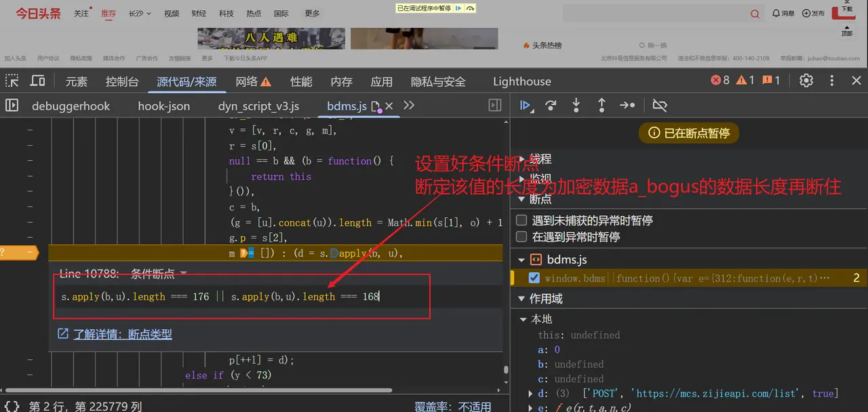Open DevTools settings gear
The width and height of the screenshot is (868, 412).
806,81
